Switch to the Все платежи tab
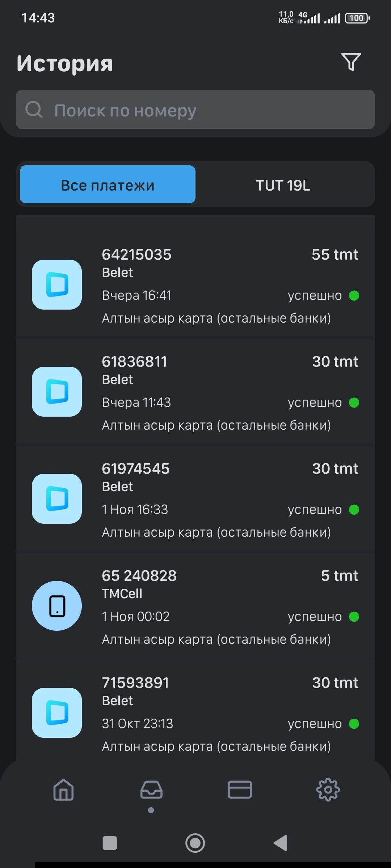 point(108,184)
